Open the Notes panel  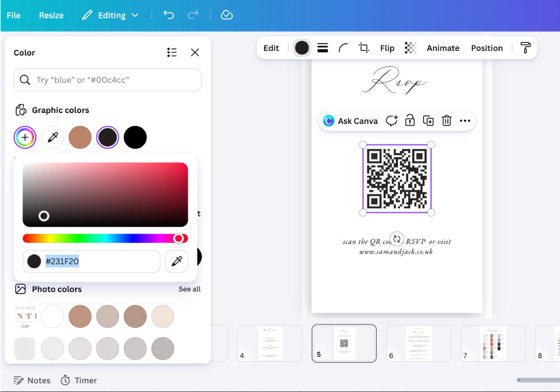32,380
